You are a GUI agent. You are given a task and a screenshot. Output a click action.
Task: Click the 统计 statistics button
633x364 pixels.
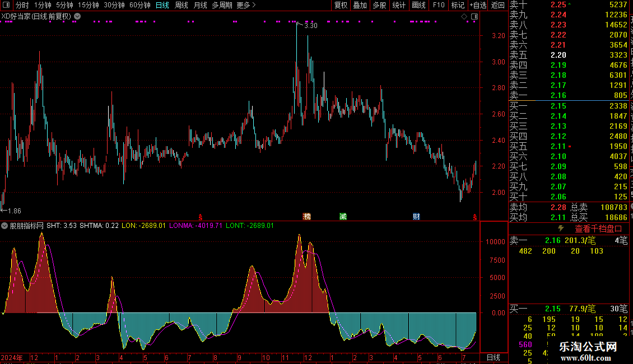(x=399, y=5)
